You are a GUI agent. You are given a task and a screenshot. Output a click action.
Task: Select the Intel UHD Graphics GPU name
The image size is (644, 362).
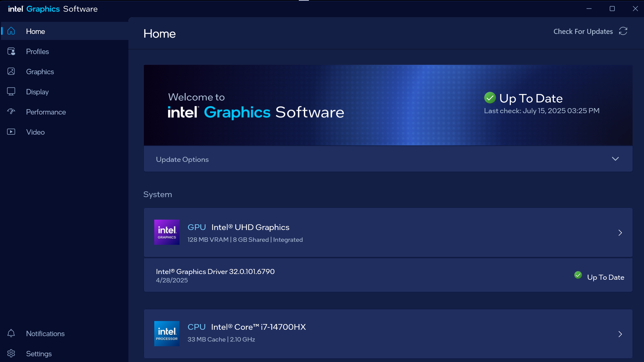click(x=250, y=227)
